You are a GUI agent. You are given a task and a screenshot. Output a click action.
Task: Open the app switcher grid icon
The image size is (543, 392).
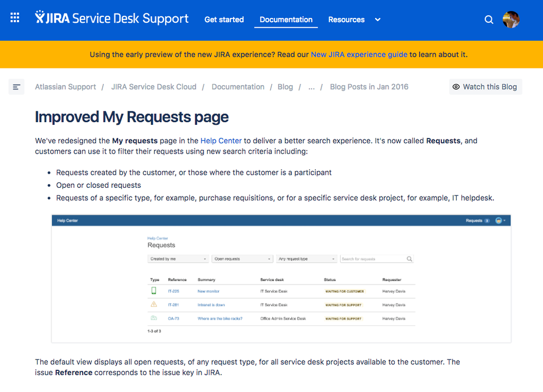click(15, 17)
